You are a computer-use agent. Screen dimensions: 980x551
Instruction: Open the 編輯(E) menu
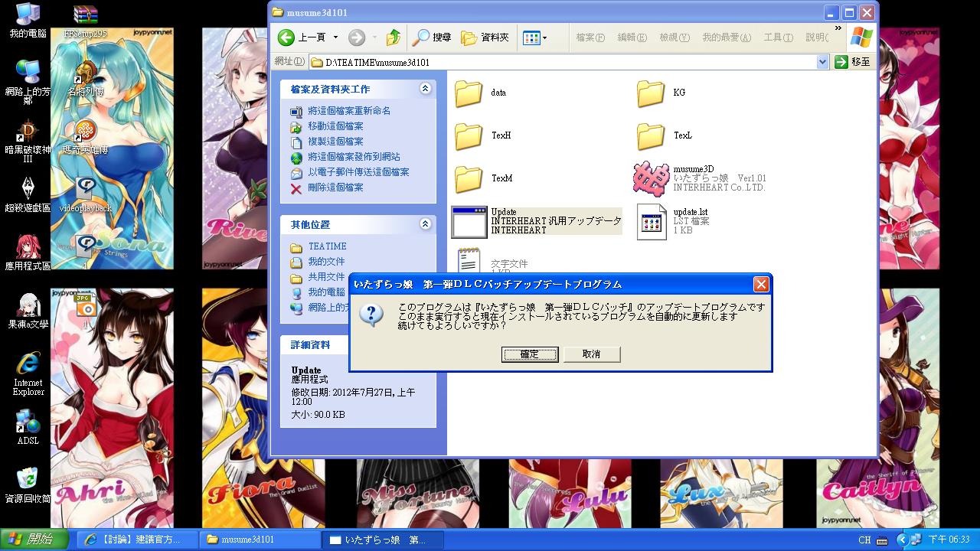click(x=632, y=37)
